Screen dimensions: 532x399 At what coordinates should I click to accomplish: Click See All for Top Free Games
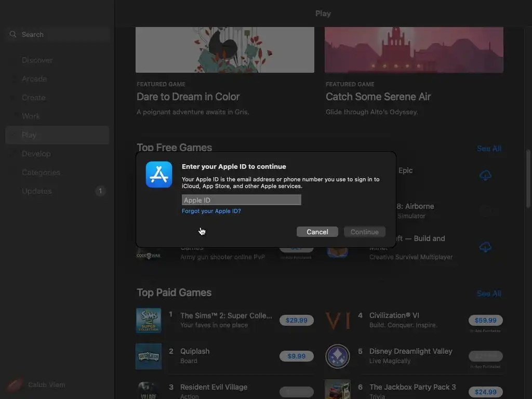tap(489, 148)
